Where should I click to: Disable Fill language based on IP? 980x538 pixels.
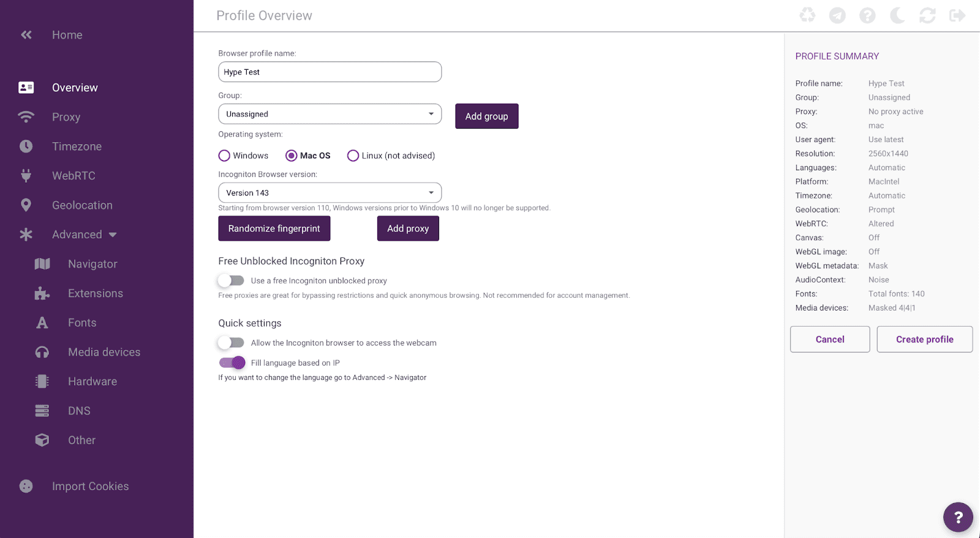(232, 363)
